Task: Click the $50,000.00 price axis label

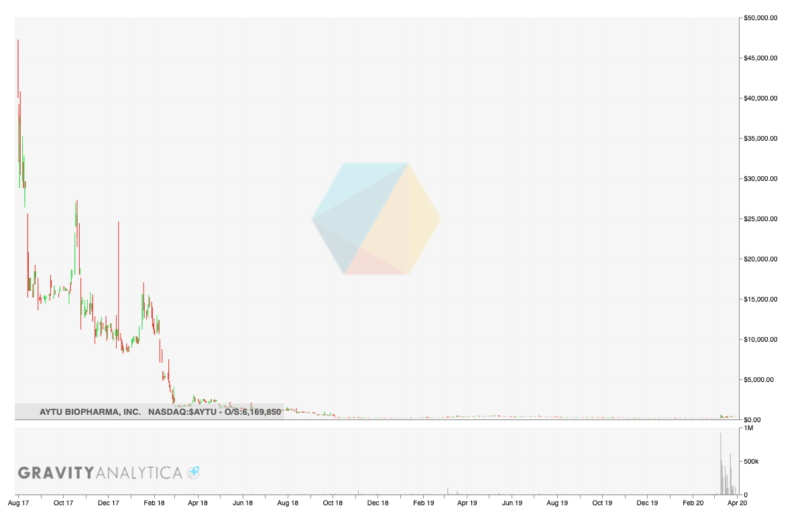Action: (x=760, y=18)
